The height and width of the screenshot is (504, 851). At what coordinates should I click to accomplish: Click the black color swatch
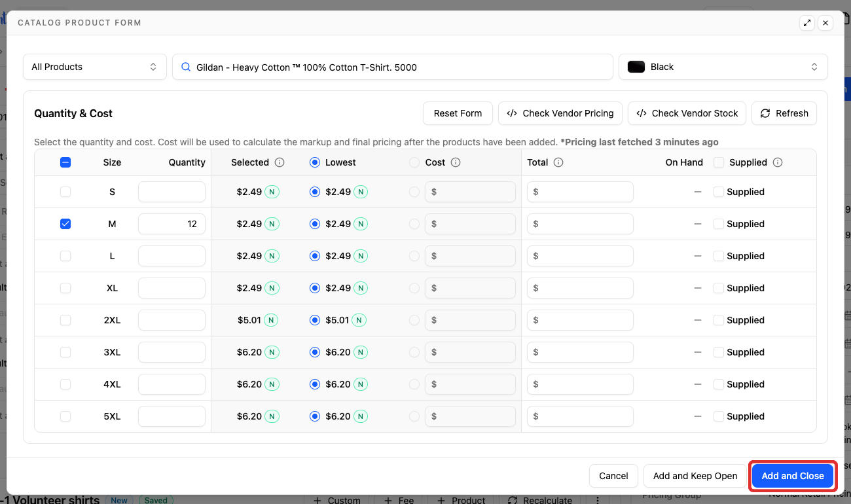coord(636,67)
